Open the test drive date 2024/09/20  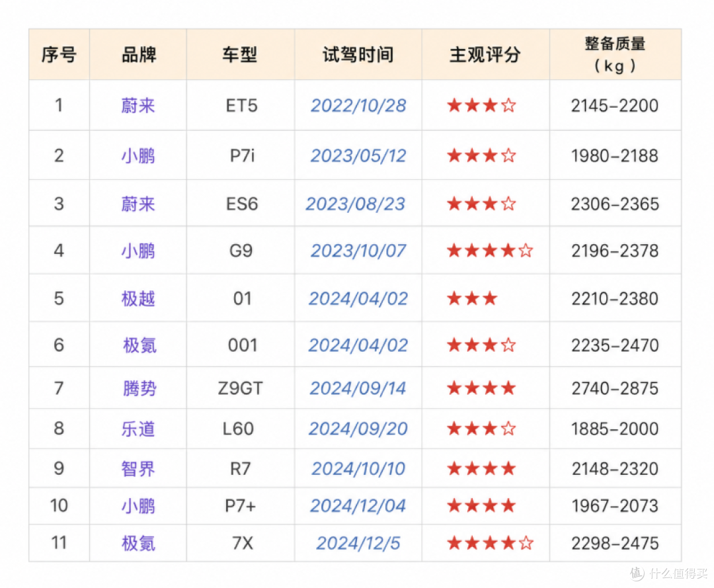[x=358, y=429]
